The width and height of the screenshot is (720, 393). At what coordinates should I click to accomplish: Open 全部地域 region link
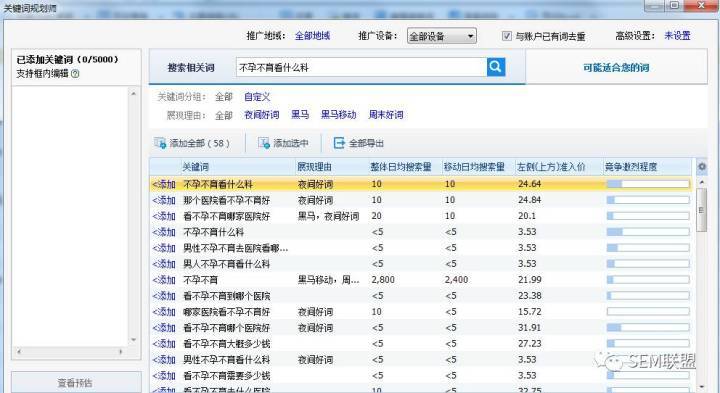312,36
